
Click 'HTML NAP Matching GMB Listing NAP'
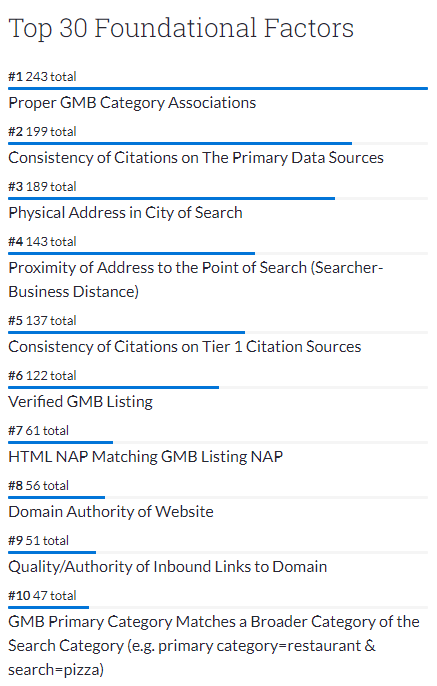pyautogui.click(x=146, y=457)
